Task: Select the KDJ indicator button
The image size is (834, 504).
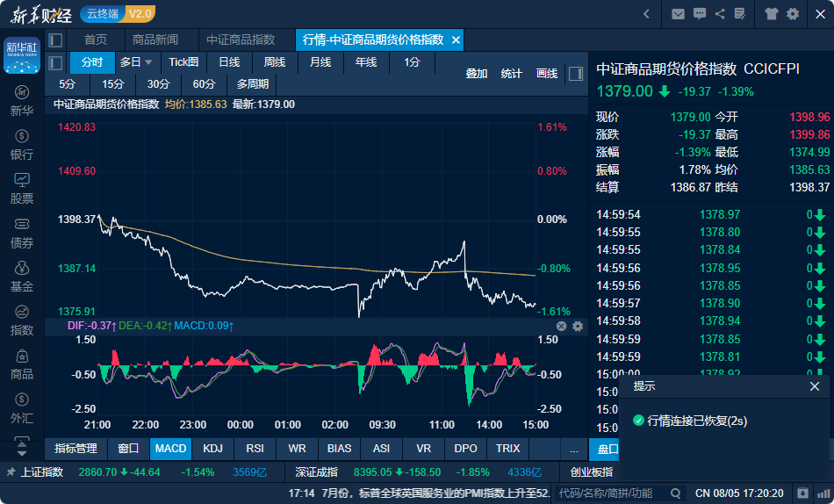Action: pos(212,449)
